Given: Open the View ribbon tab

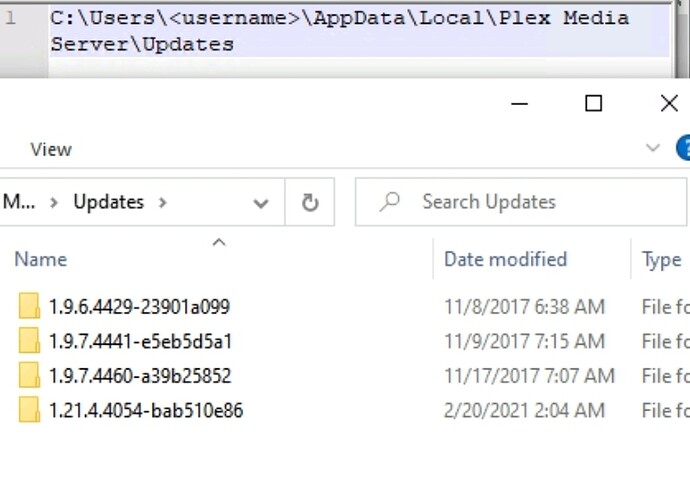Looking at the screenshot, I should pyautogui.click(x=51, y=150).
